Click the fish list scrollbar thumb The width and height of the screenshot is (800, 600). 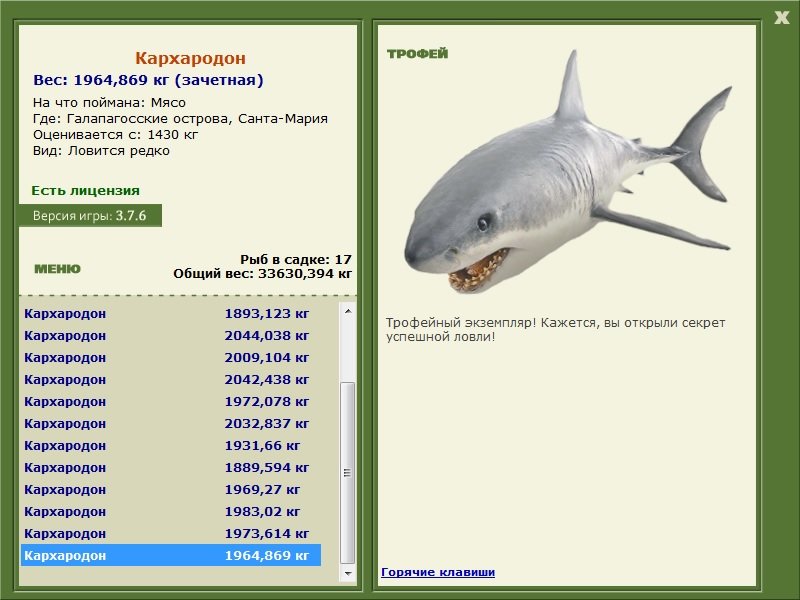click(348, 472)
